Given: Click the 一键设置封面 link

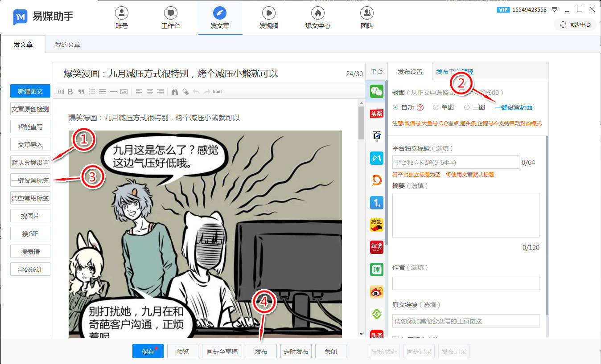Looking at the screenshot, I should 514,107.
